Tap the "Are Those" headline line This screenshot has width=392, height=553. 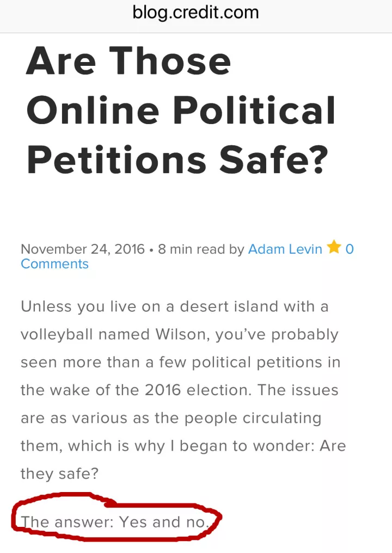pos(128,61)
